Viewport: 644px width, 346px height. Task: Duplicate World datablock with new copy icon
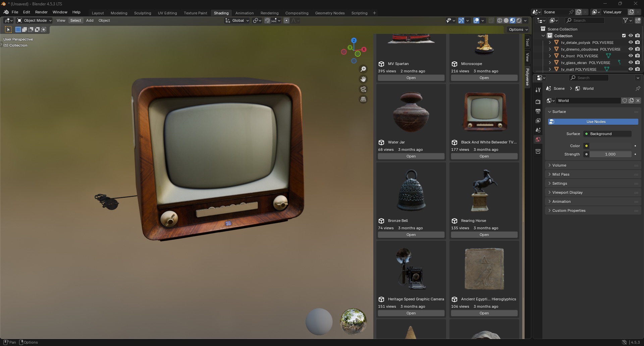click(631, 101)
